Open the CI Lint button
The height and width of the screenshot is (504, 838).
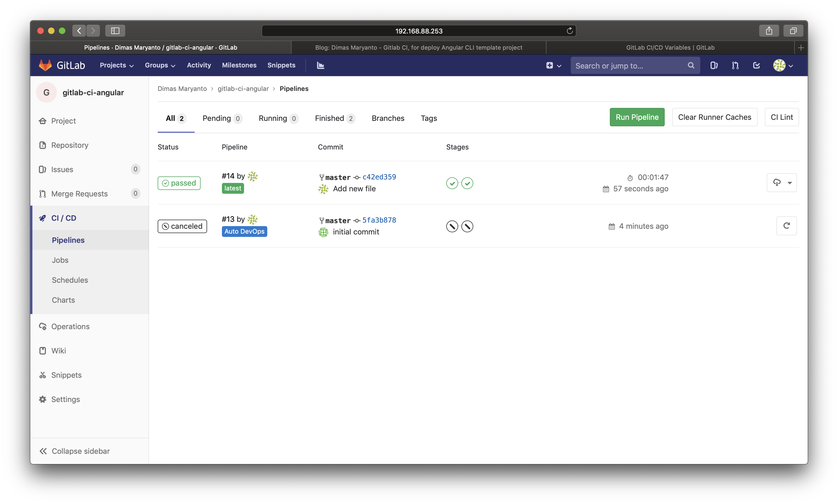(781, 117)
